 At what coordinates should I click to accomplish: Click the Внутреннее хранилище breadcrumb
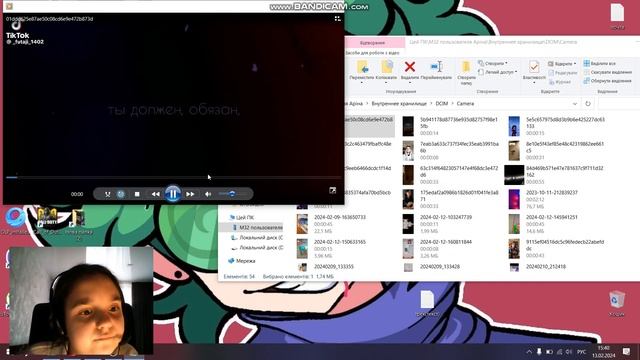[x=399, y=104]
